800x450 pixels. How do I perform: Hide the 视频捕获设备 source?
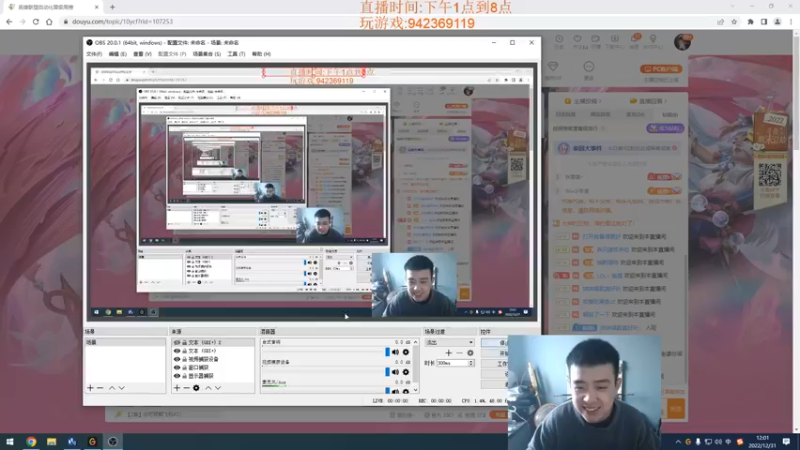[177, 359]
